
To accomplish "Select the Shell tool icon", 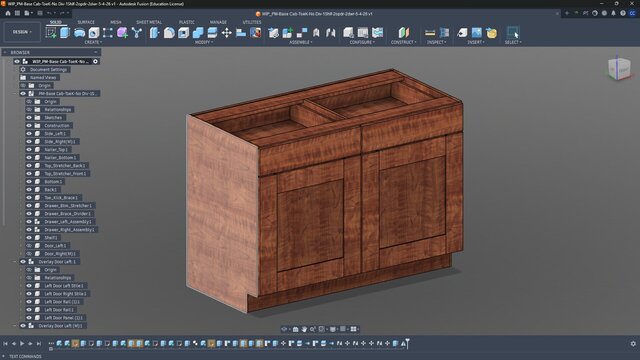I will (x=183, y=33).
